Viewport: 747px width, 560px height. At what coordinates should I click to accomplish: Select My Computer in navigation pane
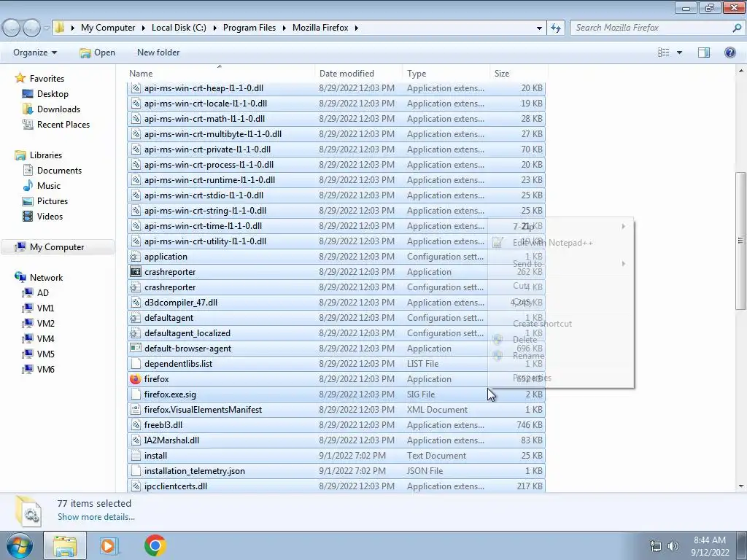[x=57, y=247]
